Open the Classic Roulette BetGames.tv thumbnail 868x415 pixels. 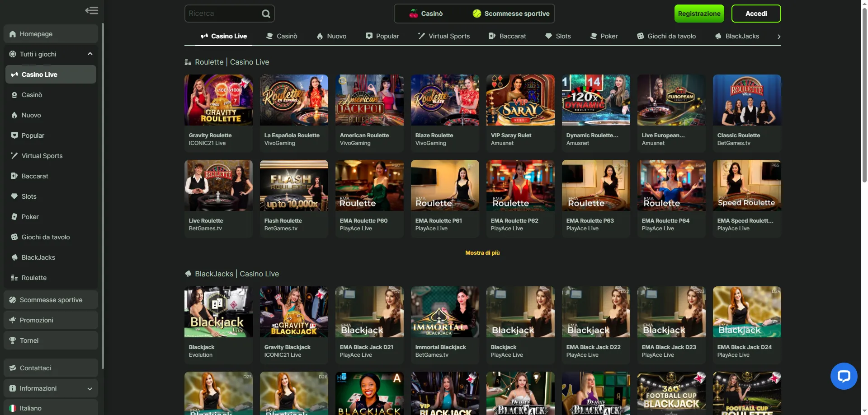(747, 100)
